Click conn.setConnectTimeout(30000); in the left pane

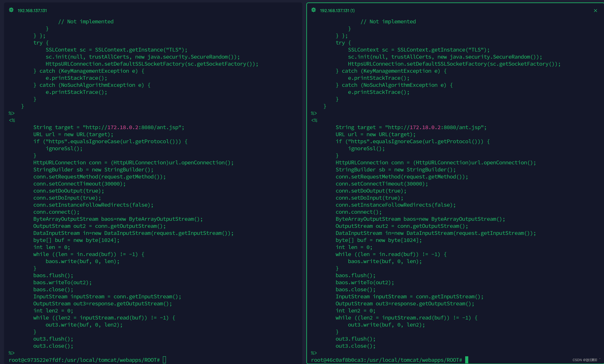click(79, 184)
